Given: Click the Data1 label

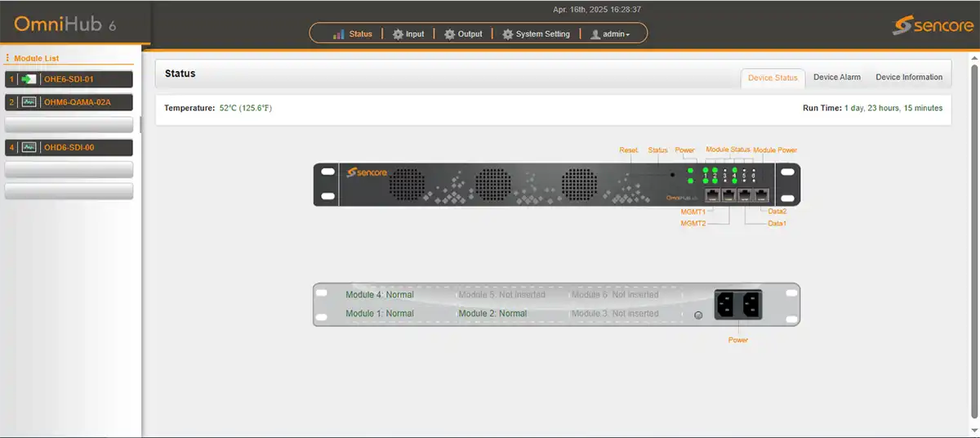Looking at the screenshot, I should pos(777,223).
